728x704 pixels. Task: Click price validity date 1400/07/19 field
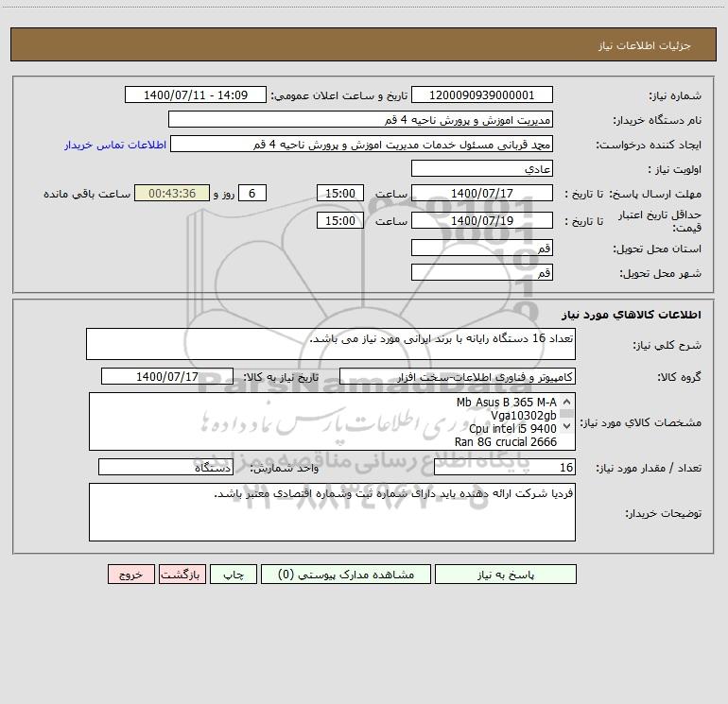pyautogui.click(x=482, y=220)
